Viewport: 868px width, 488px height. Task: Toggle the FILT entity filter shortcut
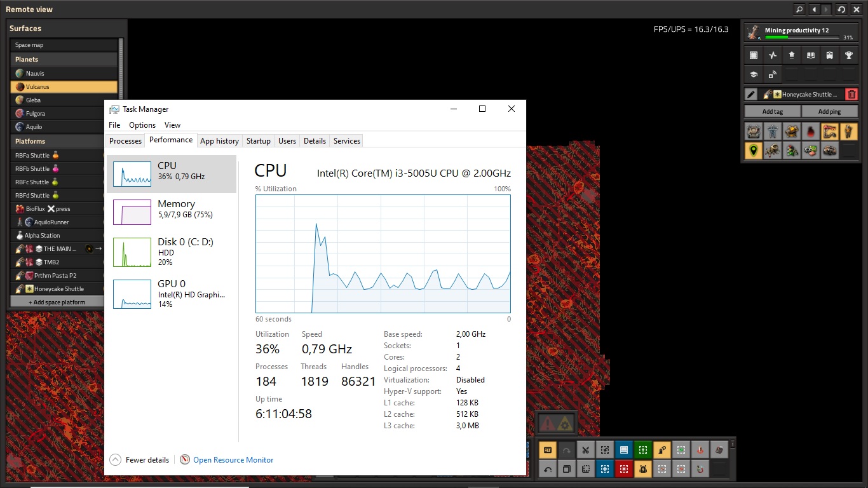tap(547, 451)
